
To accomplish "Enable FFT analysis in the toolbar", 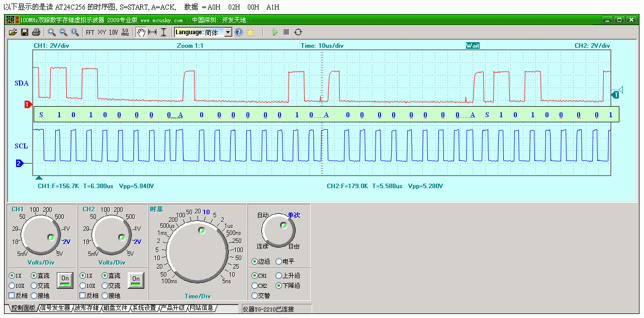I will (90, 32).
